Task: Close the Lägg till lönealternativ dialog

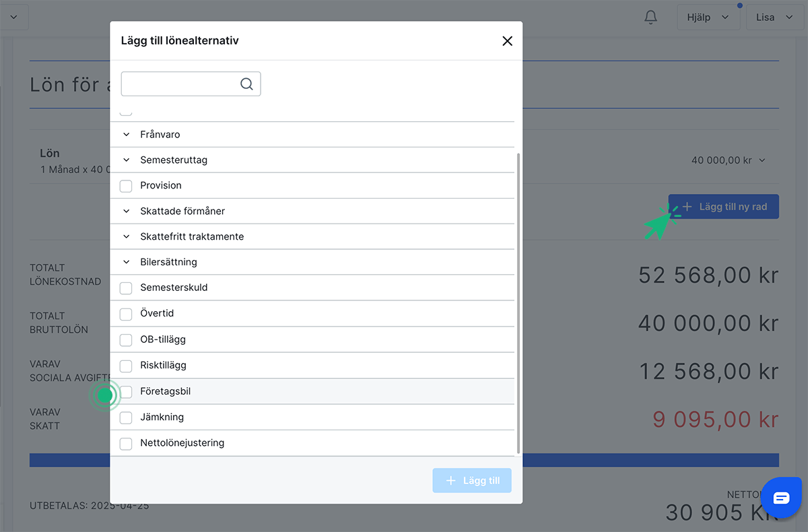Action: coord(507,41)
